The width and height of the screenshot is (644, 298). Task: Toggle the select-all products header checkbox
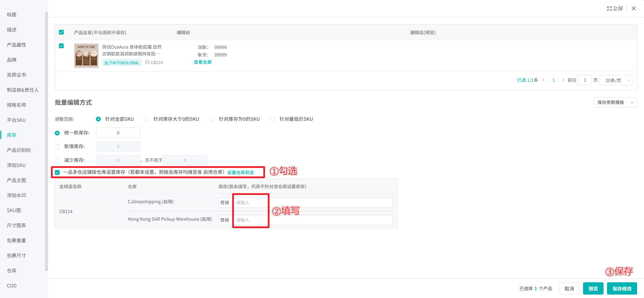[61, 32]
